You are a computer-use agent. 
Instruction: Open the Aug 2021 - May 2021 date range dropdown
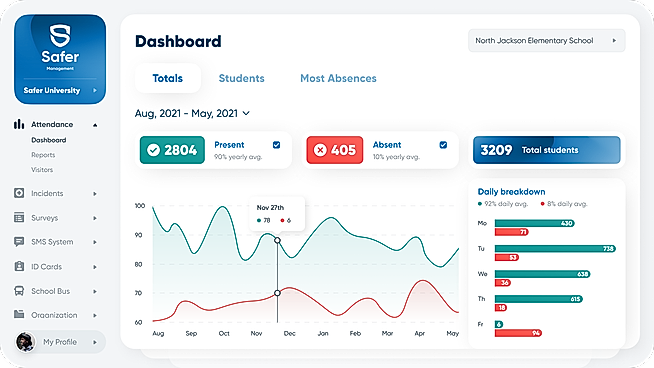point(192,113)
